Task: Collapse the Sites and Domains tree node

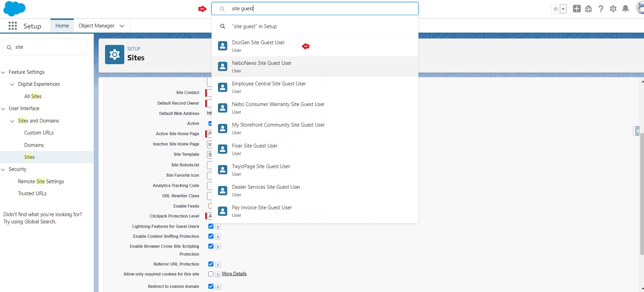Action: pos(12,121)
